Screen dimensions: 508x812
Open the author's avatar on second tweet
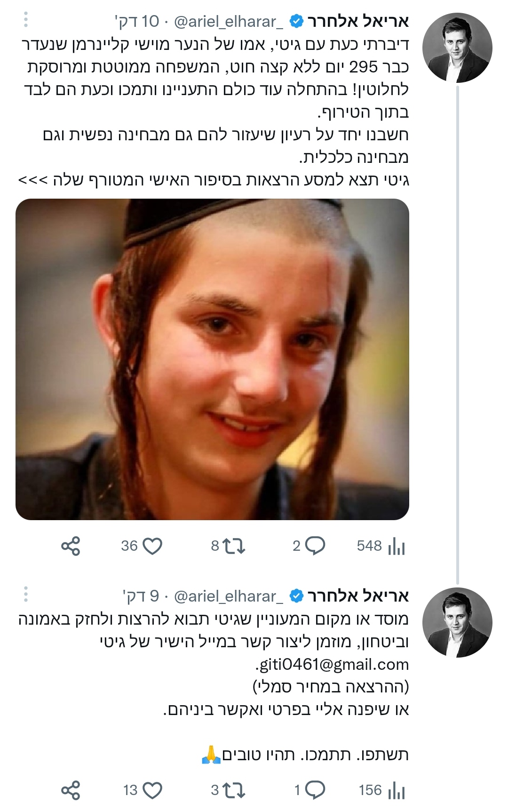(457, 622)
